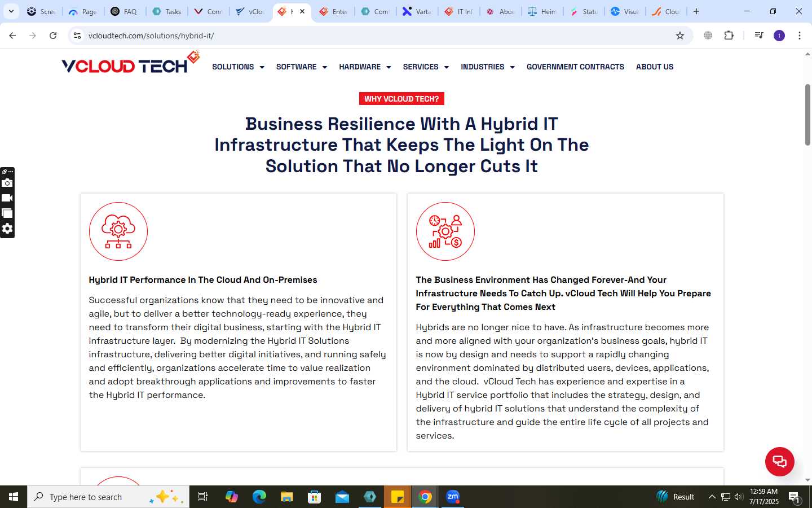The image size is (812, 508).
Task: Click the globe icon next to extensions
Action: pos(708,36)
